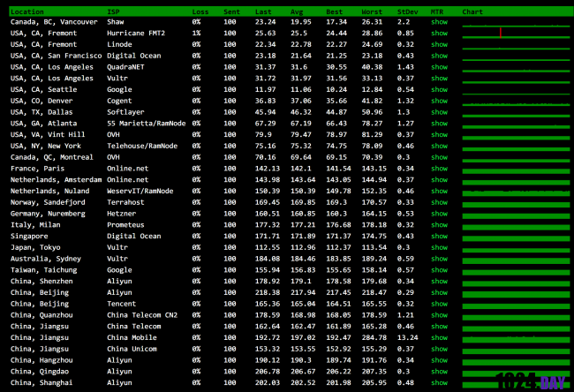Click show for Shanghai Aliyun row
Image resolution: width=574 pixels, height=392 pixels.
tap(439, 383)
